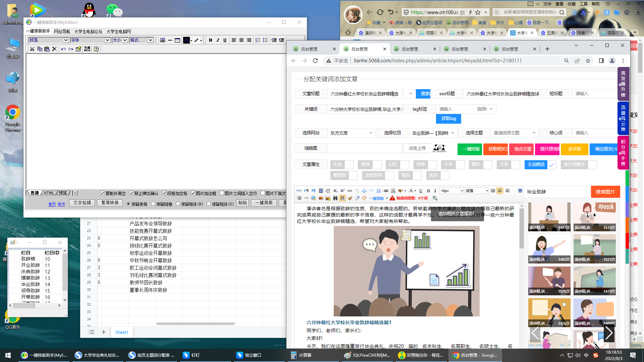The image size is (644, 362).
Task: Insert special character with the Omega icon
Action: coord(379,191)
